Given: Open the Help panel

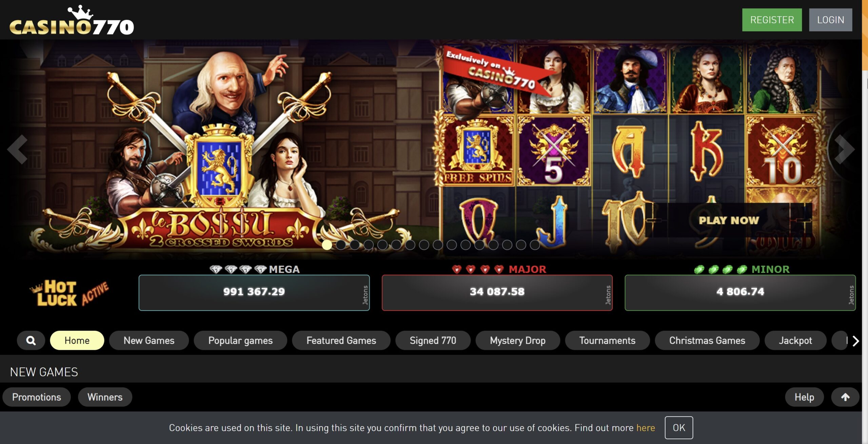Looking at the screenshot, I should (x=804, y=397).
